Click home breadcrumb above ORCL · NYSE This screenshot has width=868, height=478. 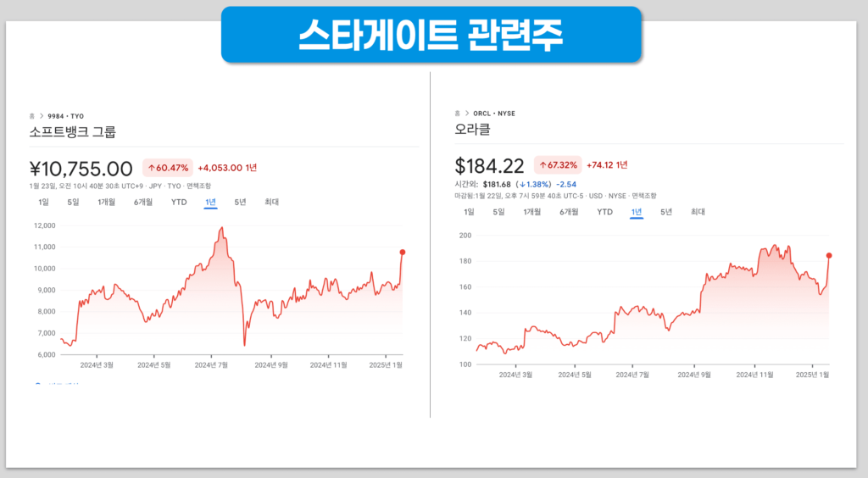coord(457,114)
